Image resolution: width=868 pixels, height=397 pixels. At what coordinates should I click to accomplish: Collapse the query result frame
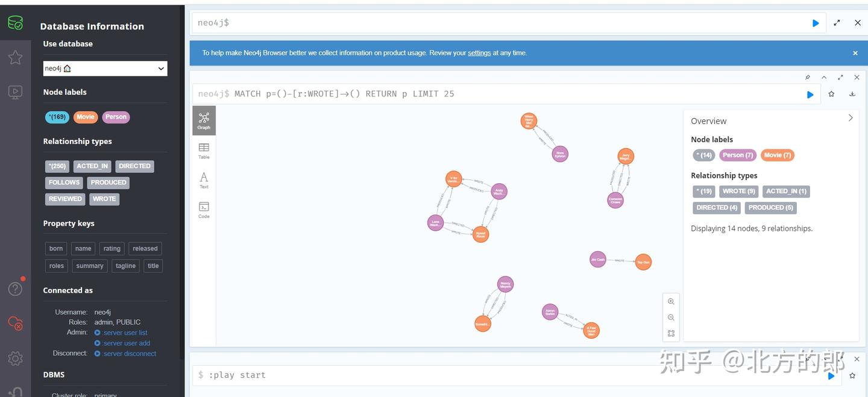pyautogui.click(x=824, y=77)
